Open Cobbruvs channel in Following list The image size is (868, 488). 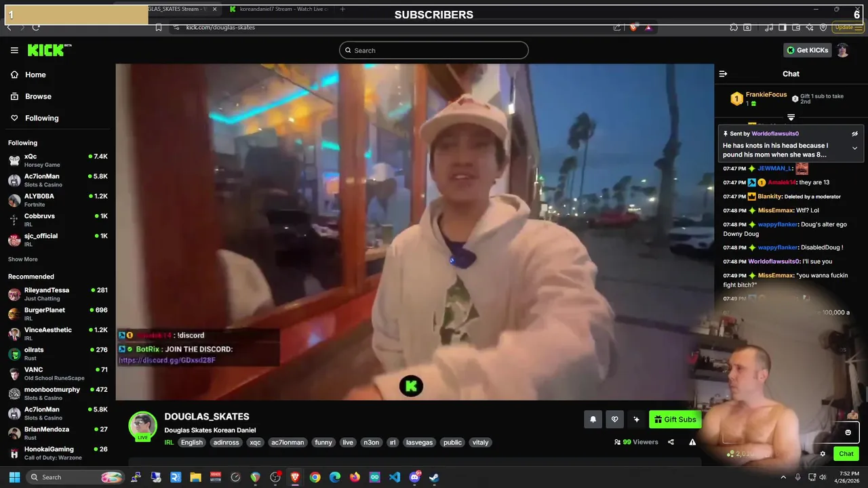[x=58, y=220]
